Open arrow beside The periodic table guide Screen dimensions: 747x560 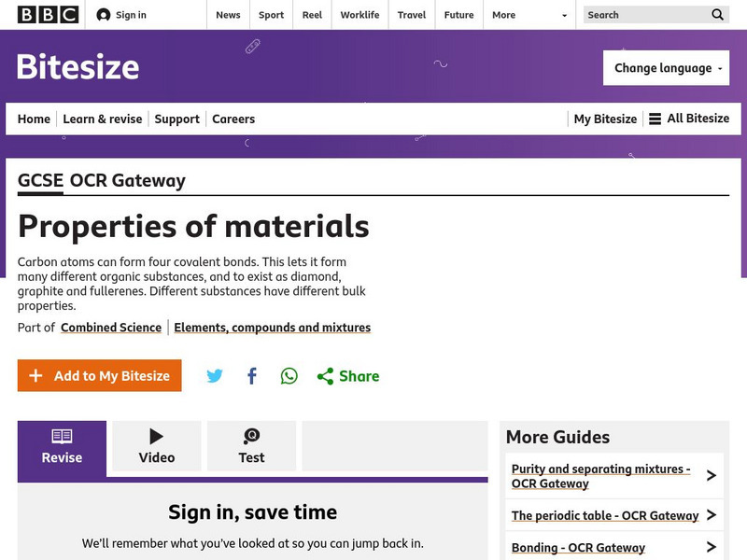point(712,515)
